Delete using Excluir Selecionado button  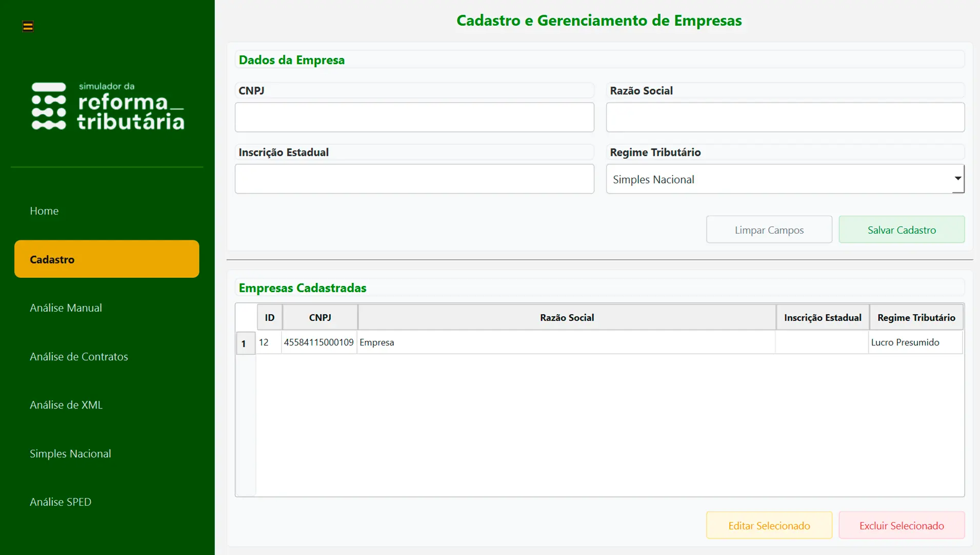tap(901, 525)
